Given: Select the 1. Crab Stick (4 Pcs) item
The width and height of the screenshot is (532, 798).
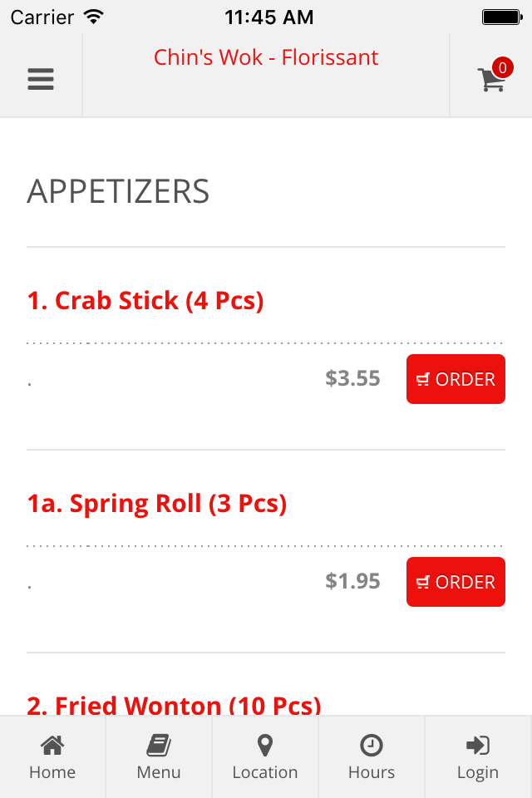Looking at the screenshot, I should coord(145,300).
